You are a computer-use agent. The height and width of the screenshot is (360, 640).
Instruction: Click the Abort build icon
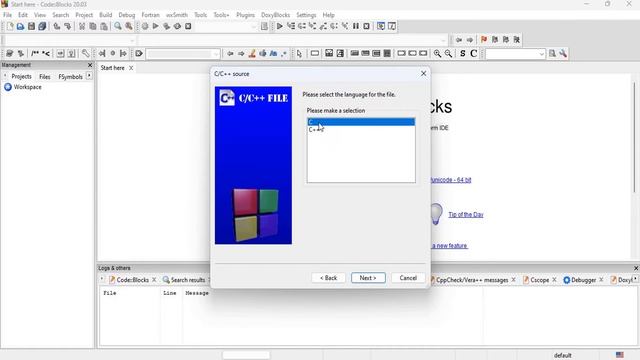pos(188,26)
